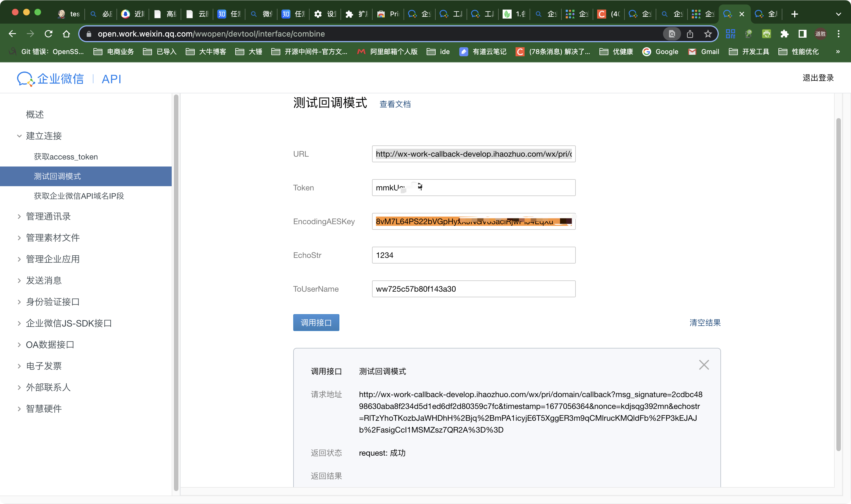Click the browser reload icon

pyautogui.click(x=49, y=34)
